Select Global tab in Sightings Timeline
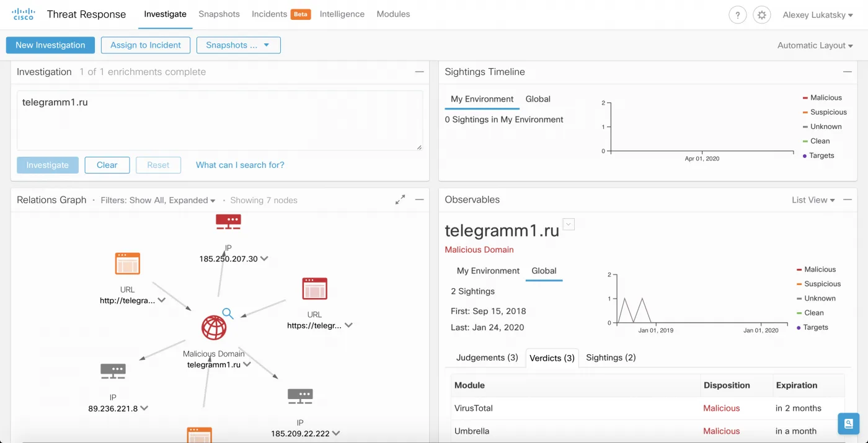 (x=538, y=99)
